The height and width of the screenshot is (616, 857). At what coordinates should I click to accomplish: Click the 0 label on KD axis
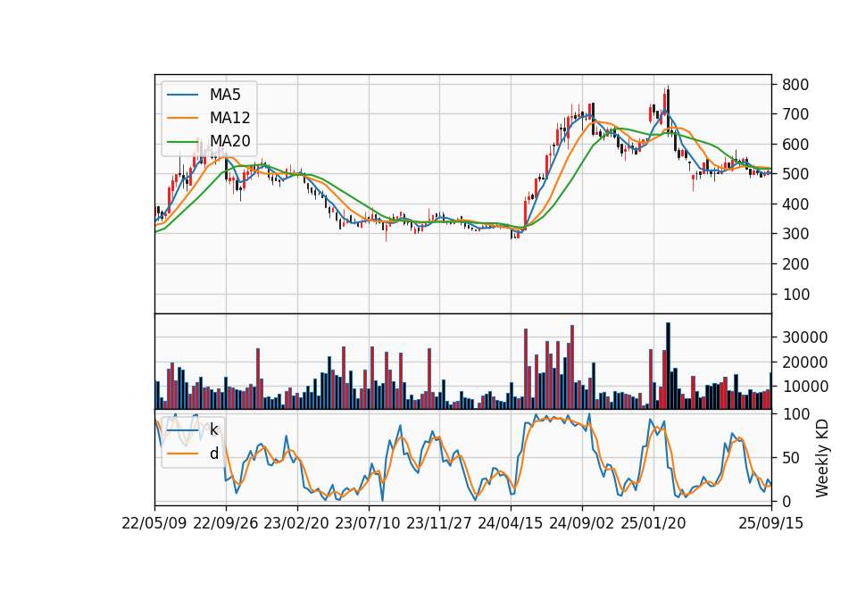pyautogui.click(x=786, y=501)
